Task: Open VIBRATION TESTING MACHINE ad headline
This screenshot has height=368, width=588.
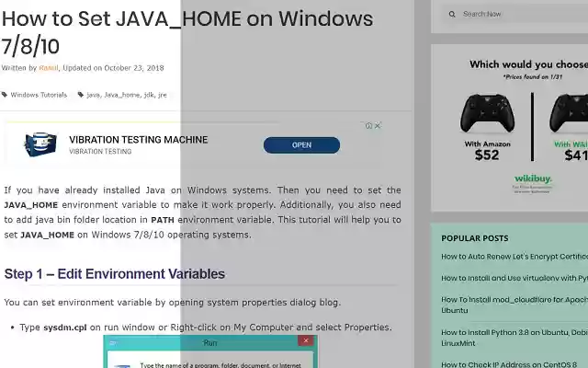Action: click(x=139, y=140)
